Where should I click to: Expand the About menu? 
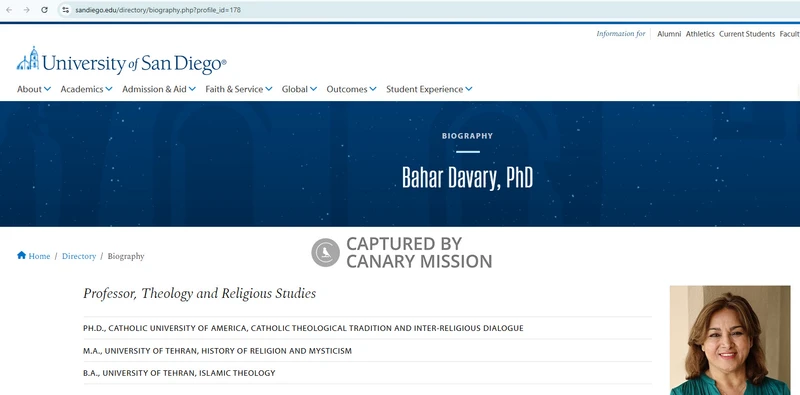(x=34, y=89)
